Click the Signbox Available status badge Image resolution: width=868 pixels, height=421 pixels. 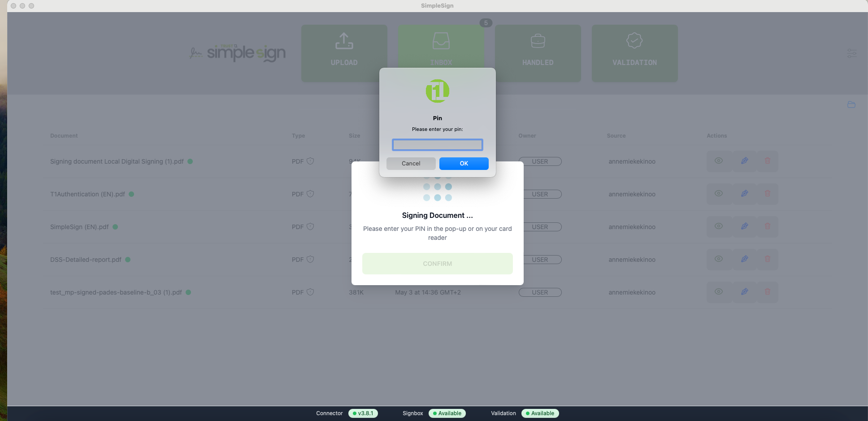pyautogui.click(x=447, y=413)
